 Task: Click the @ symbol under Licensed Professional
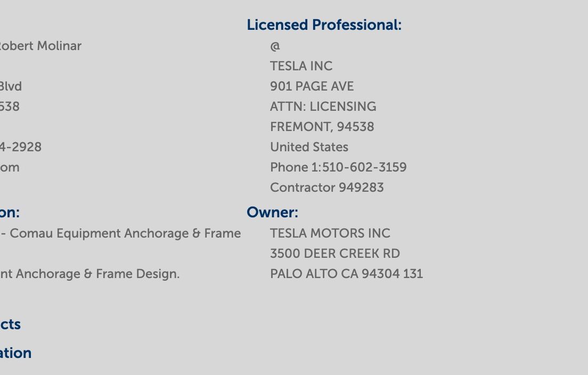pyautogui.click(x=275, y=46)
